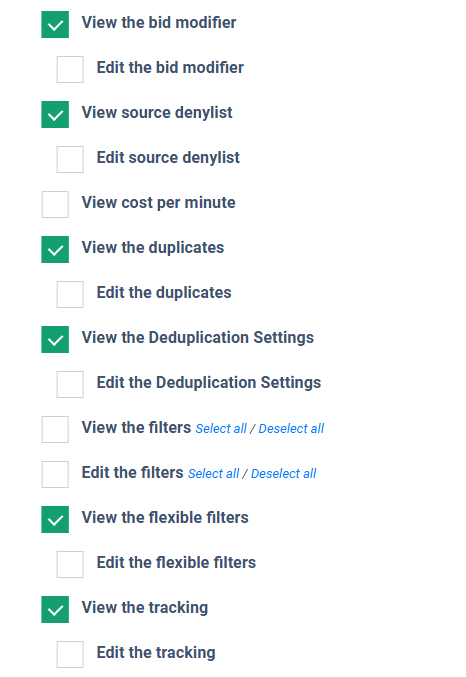The image size is (466, 677).
Task: Enable View cost per minute permission
Action: click(x=55, y=204)
